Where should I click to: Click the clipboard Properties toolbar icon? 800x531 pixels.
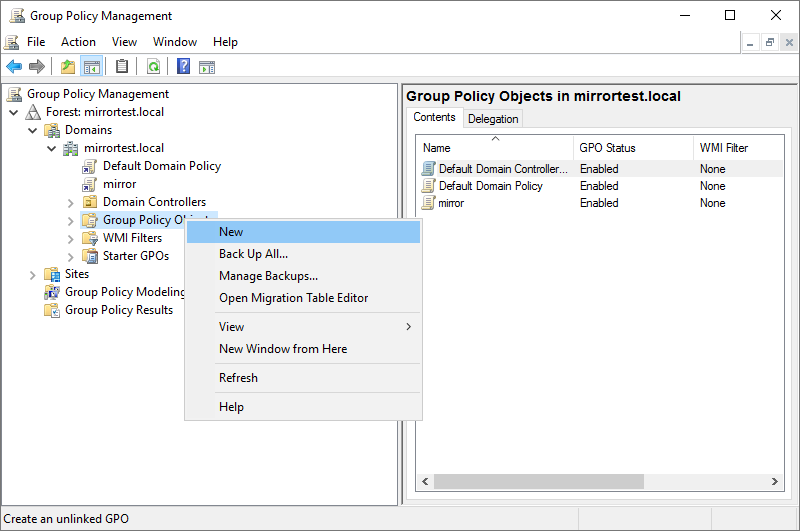pyautogui.click(x=122, y=66)
